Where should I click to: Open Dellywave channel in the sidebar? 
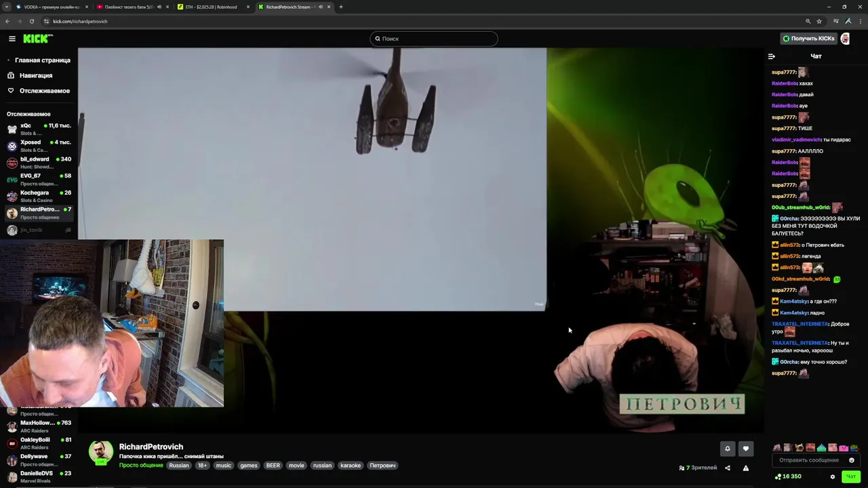39,460
